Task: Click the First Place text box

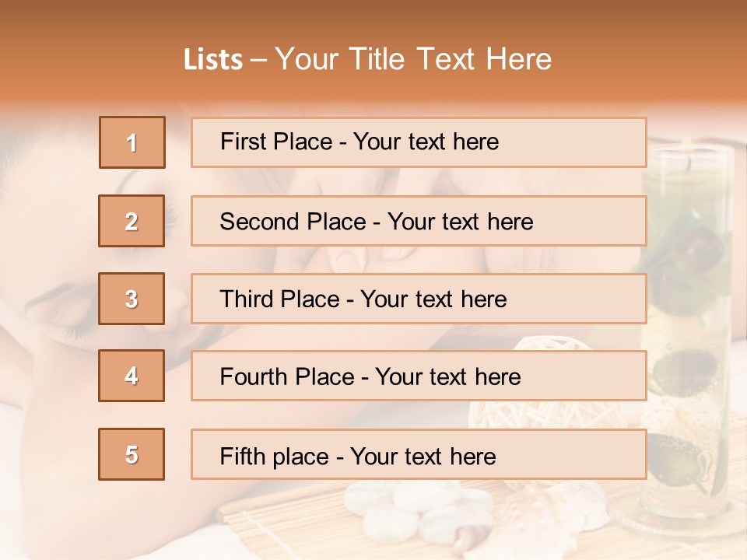Action: click(x=419, y=142)
